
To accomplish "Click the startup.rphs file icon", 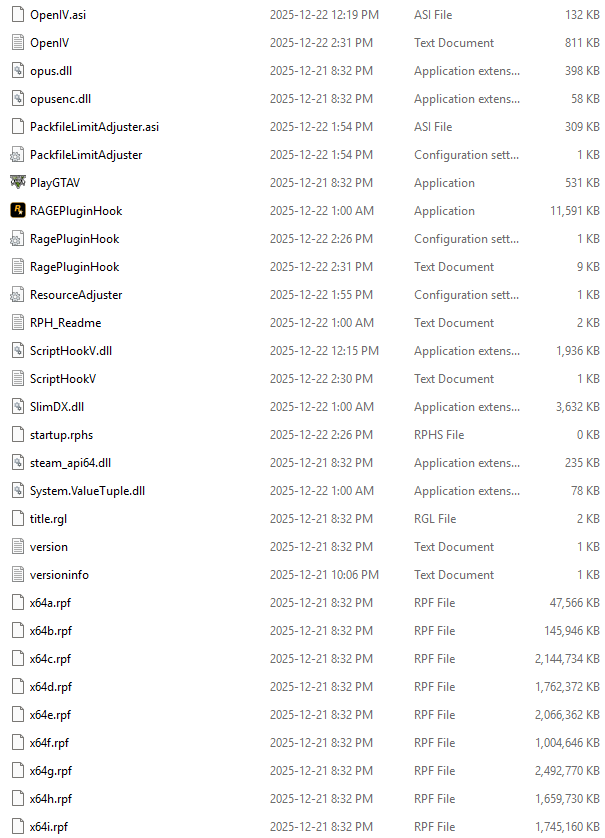I will click(x=18, y=434).
